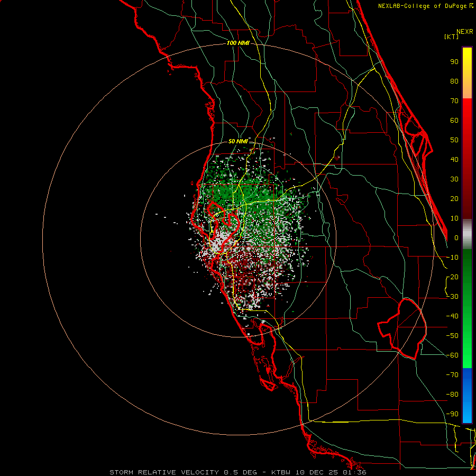Click the NEXR label above the color scale

tap(465, 32)
